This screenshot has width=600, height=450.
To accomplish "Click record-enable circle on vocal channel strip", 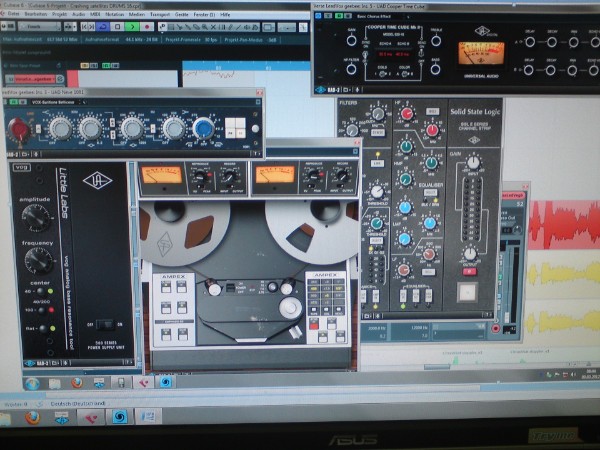I will click(496, 328).
